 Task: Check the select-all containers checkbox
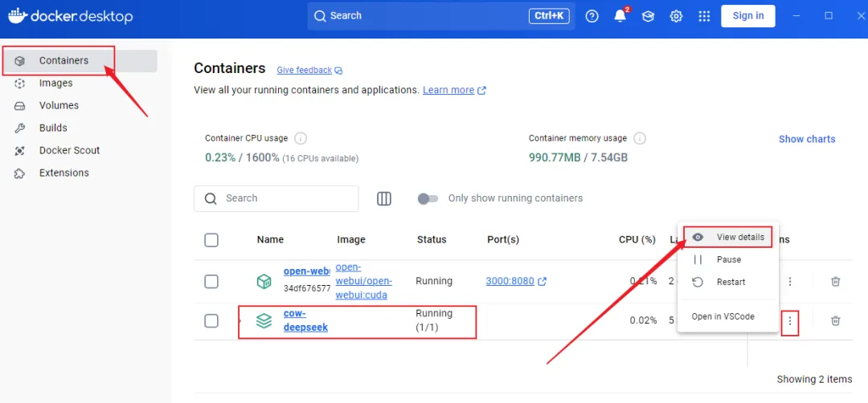coord(211,240)
